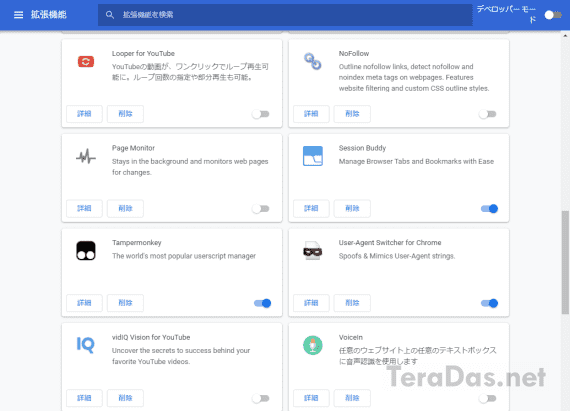Click the NoFollow extension name
This screenshot has width=570, height=411.
click(354, 53)
